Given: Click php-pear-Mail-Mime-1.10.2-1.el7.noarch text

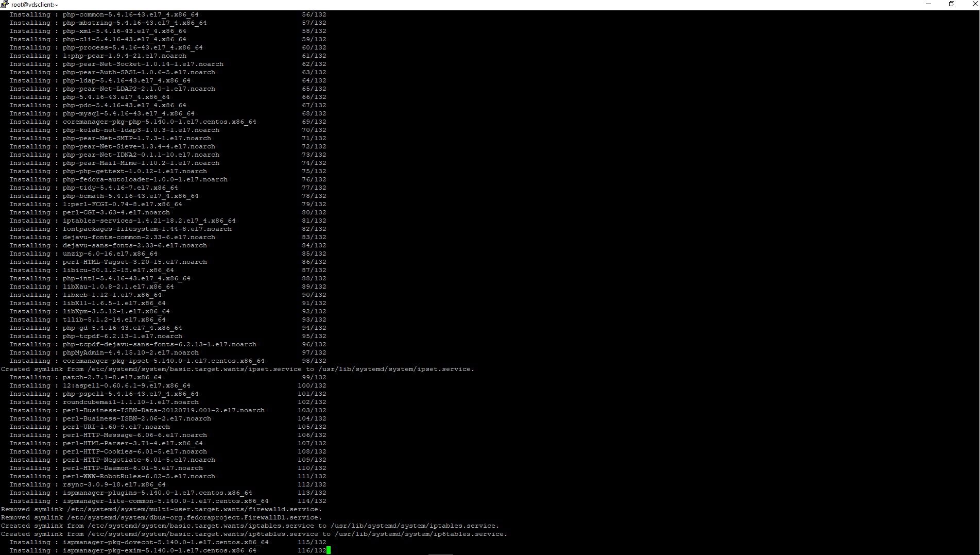Looking at the screenshot, I should click(141, 163).
